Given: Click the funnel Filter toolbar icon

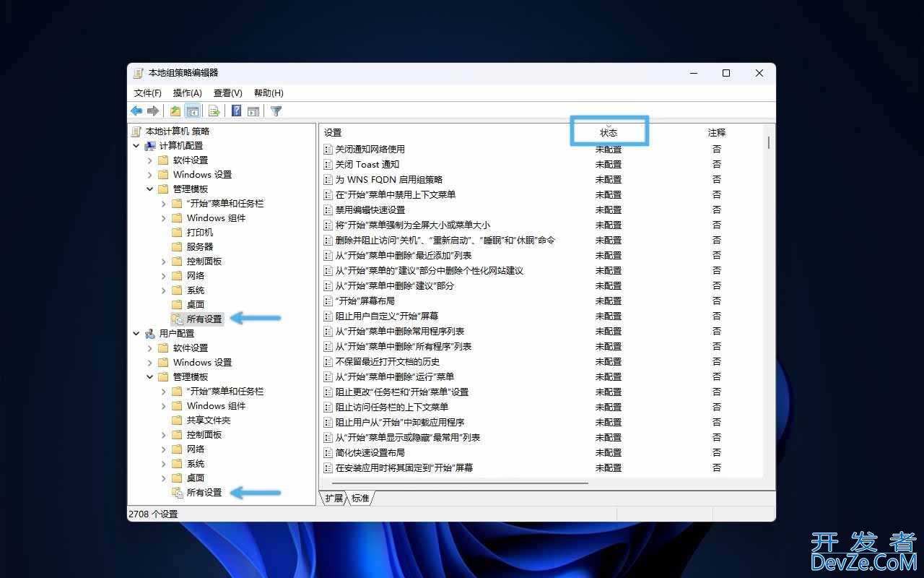Looking at the screenshot, I should pyautogui.click(x=276, y=111).
